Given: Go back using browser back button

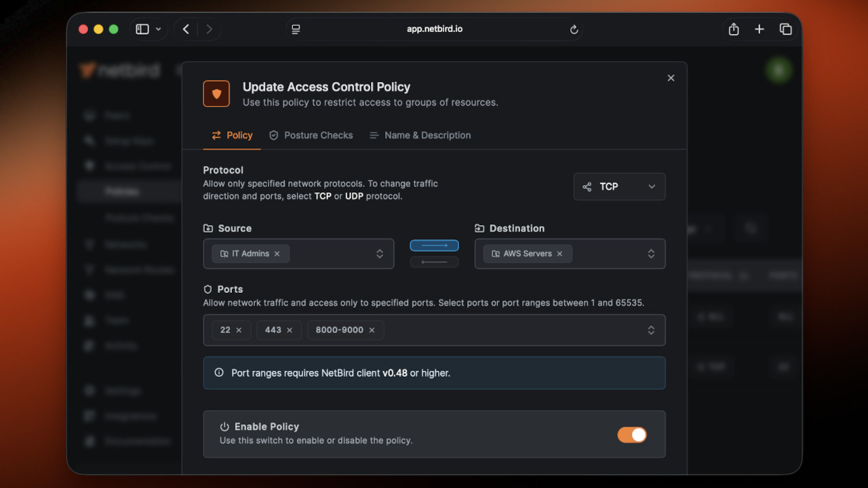Looking at the screenshot, I should (x=186, y=29).
